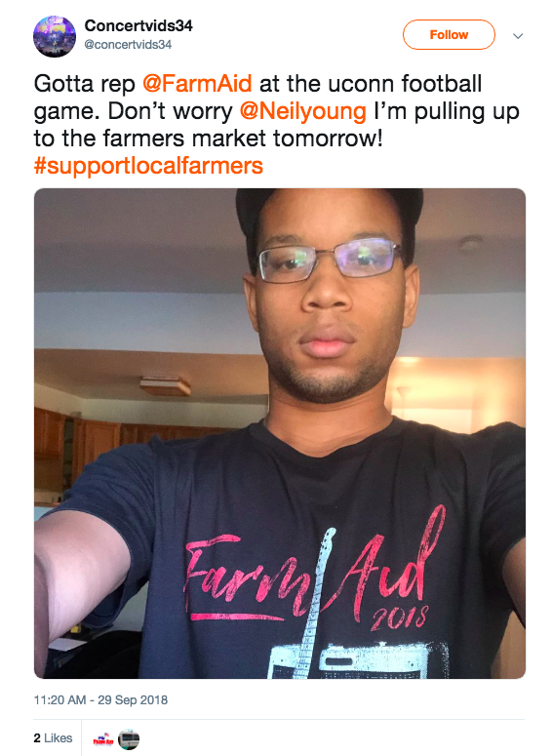Click the ceiling light fixture in photo
The image size is (552, 756).
pyautogui.click(x=166, y=385)
